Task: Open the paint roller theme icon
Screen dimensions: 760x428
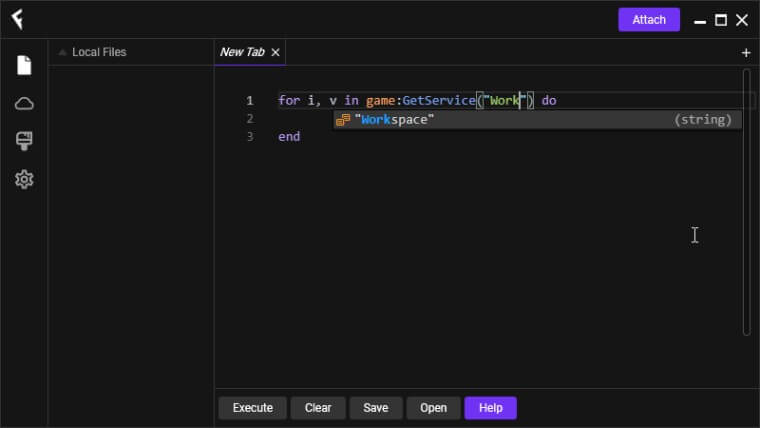Action: click(x=24, y=141)
